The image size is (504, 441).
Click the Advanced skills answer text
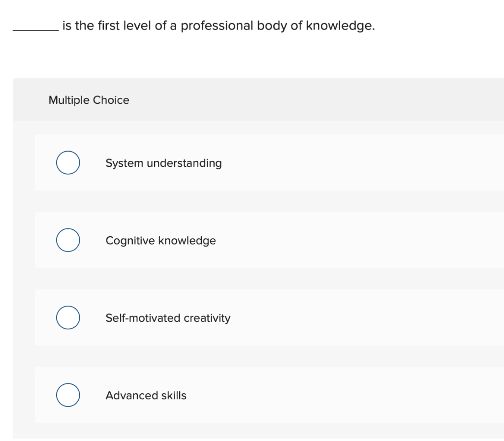click(146, 395)
